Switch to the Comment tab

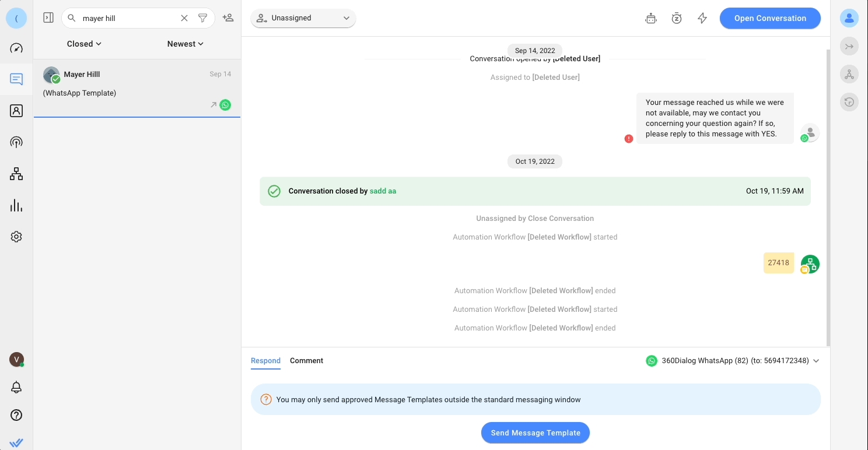306,361
